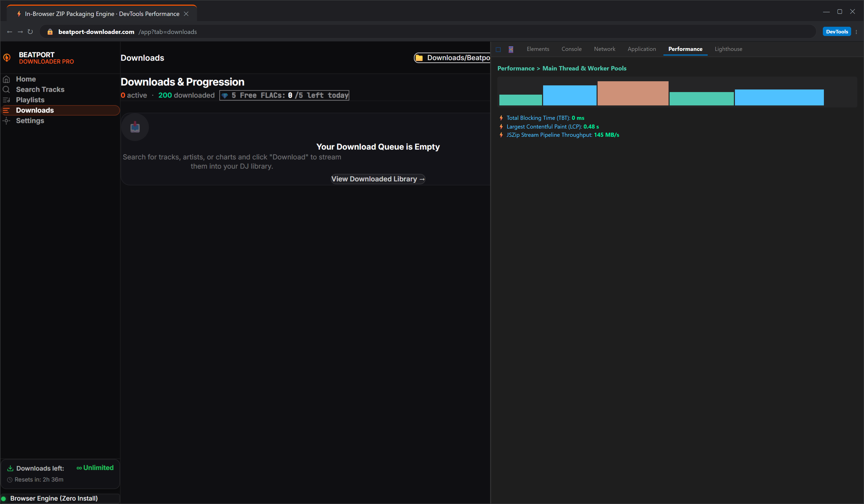Toggle the DevTools device toolbar icon
864x504 pixels.
coord(511,49)
